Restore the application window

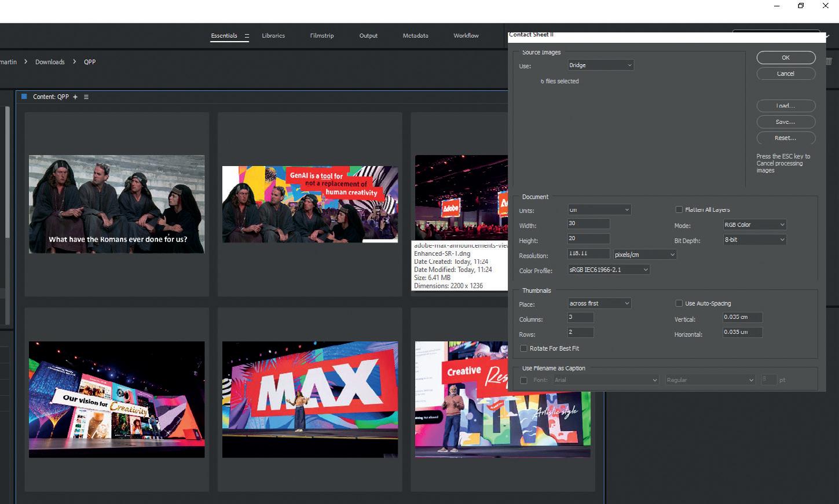point(801,6)
